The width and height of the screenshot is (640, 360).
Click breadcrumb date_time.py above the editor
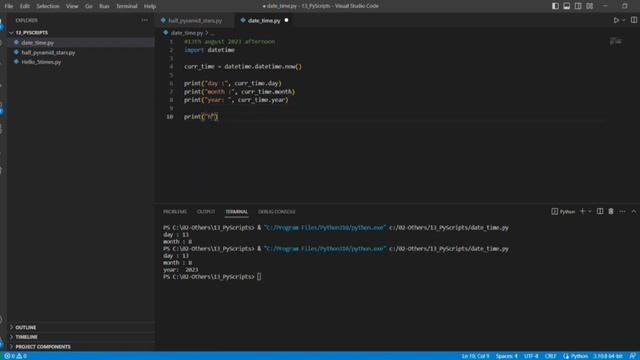(187, 33)
